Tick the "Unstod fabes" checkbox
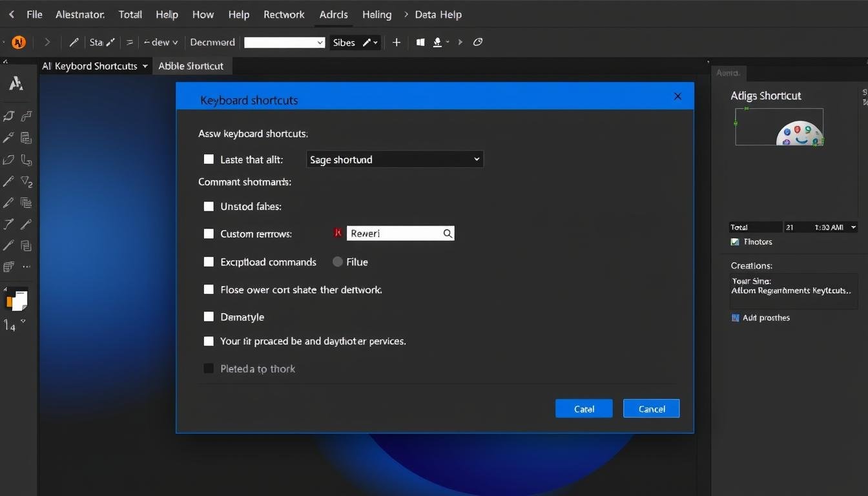Image resolution: width=868 pixels, height=496 pixels. point(209,207)
